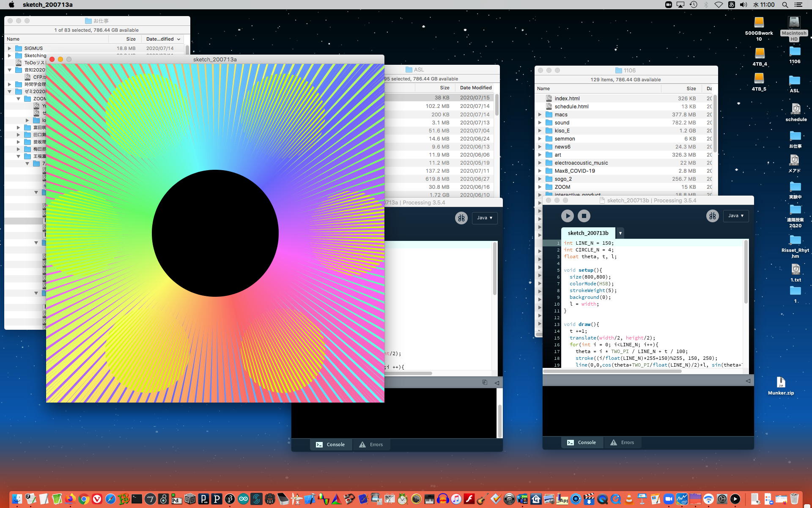Sort files by Date Modified column in ASL window
This screenshot has height=508, width=812.
(475, 88)
